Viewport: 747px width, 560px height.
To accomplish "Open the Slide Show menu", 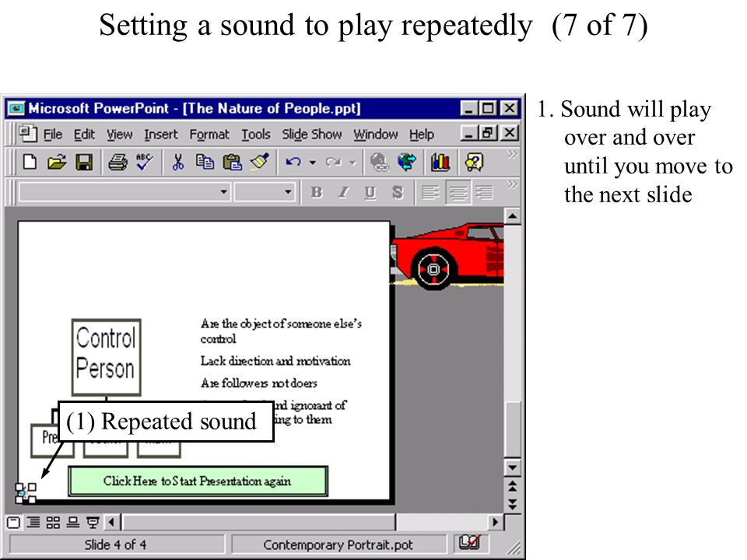I will pos(311,135).
